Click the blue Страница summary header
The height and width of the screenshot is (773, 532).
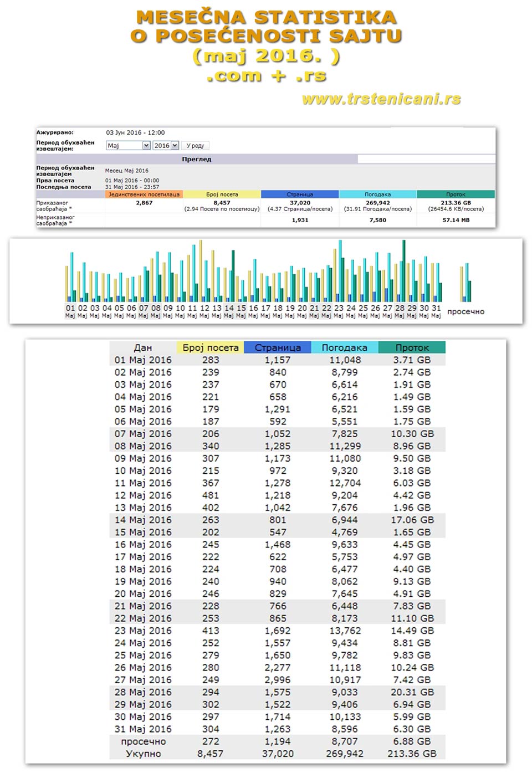point(300,194)
